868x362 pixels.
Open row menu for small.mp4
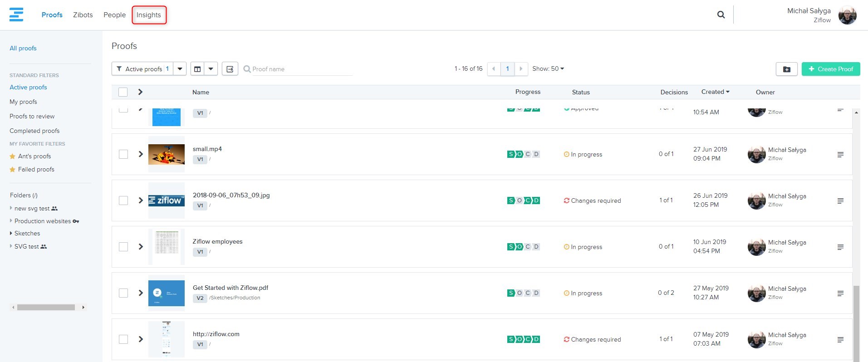[x=840, y=155]
